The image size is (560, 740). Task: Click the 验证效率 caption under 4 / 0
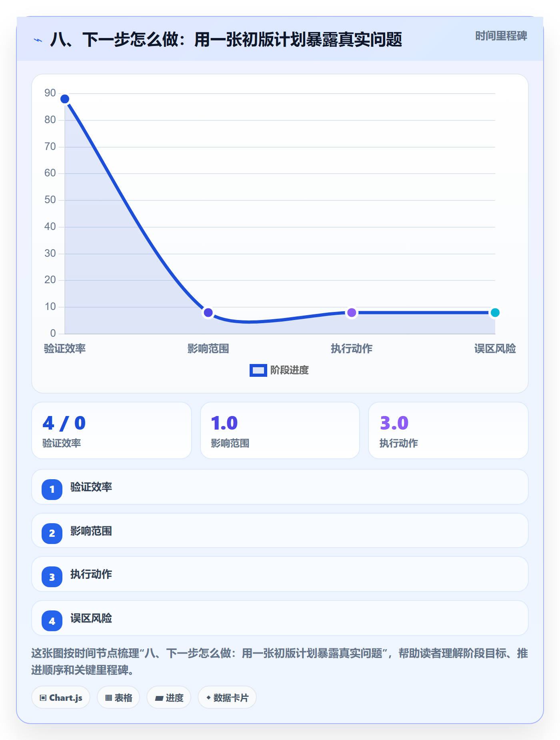(x=62, y=443)
